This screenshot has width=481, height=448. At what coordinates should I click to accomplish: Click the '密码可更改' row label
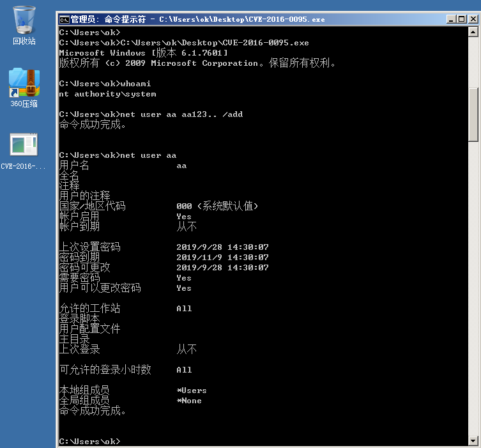84,267
